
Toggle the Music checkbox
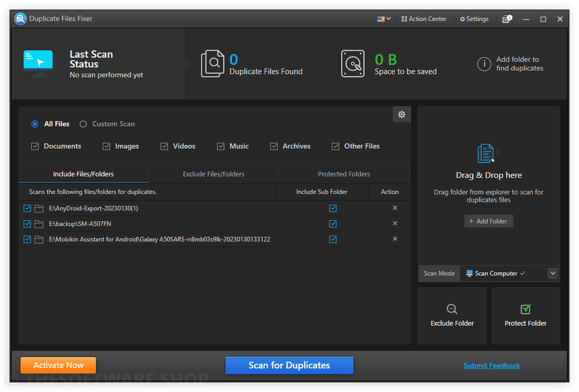coord(221,147)
